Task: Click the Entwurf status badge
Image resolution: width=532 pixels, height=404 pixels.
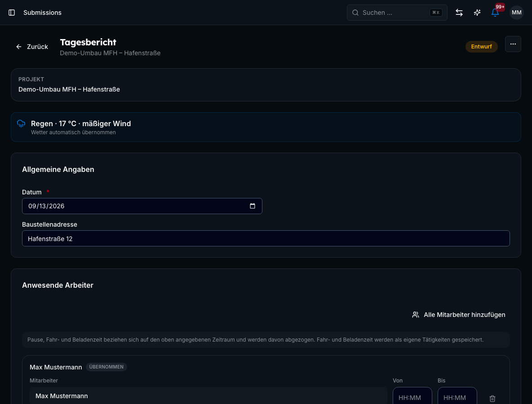Action: [481, 46]
